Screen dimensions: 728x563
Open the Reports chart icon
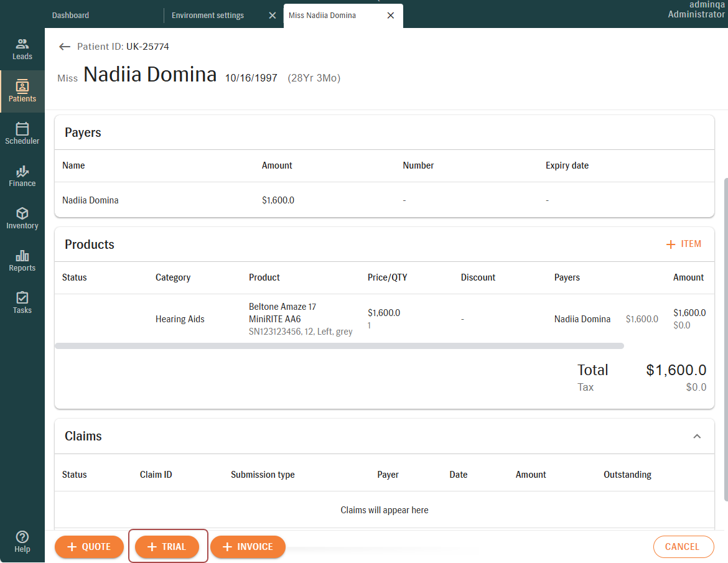click(22, 256)
